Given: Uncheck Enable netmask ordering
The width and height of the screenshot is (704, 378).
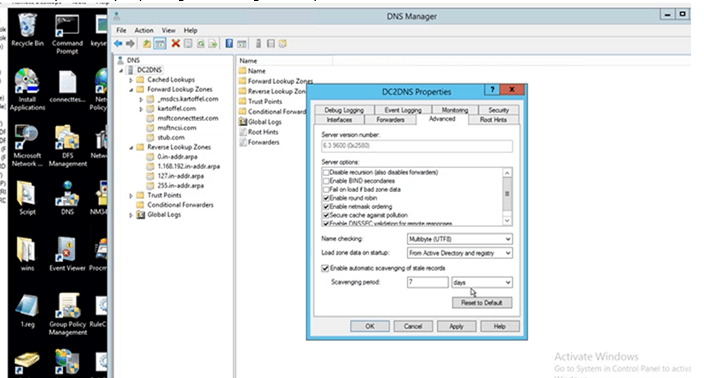Looking at the screenshot, I should (x=326, y=207).
